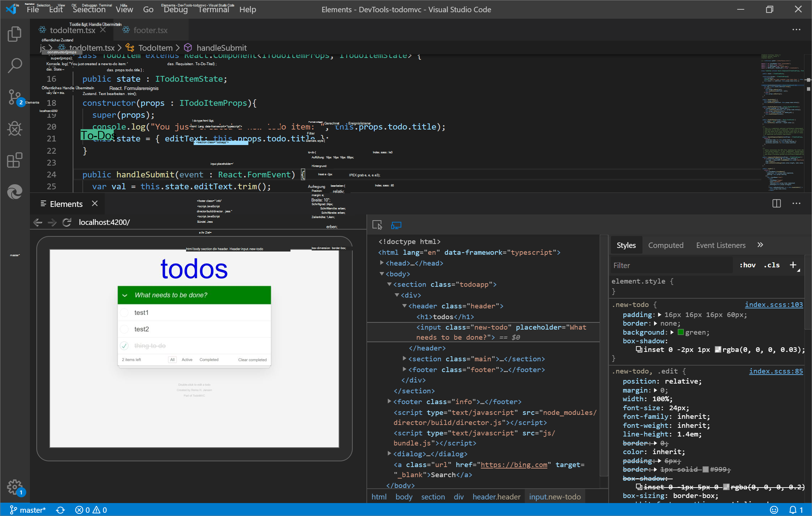This screenshot has height=516, width=812.
Task: Add a new style rule plus icon
Action: pos(793,265)
